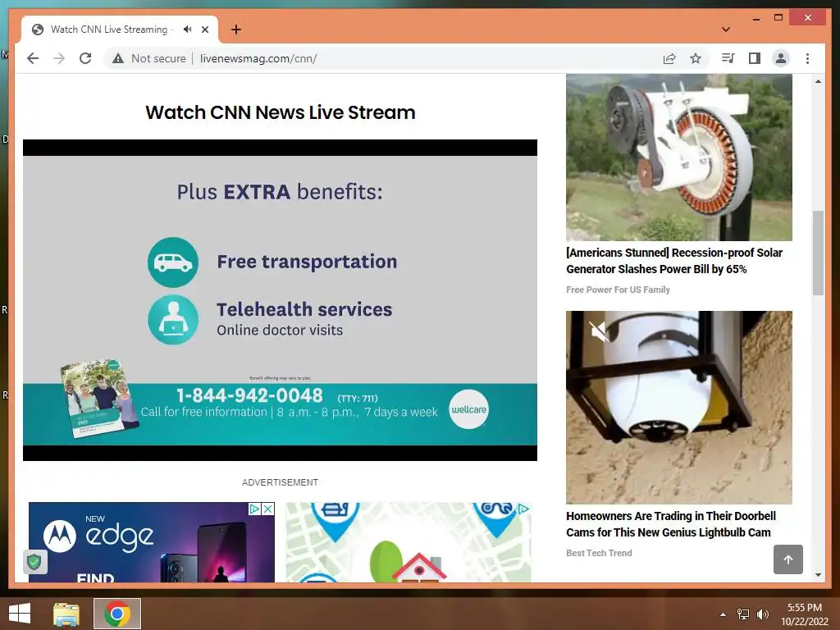Click the forward navigation arrow

coord(59,58)
